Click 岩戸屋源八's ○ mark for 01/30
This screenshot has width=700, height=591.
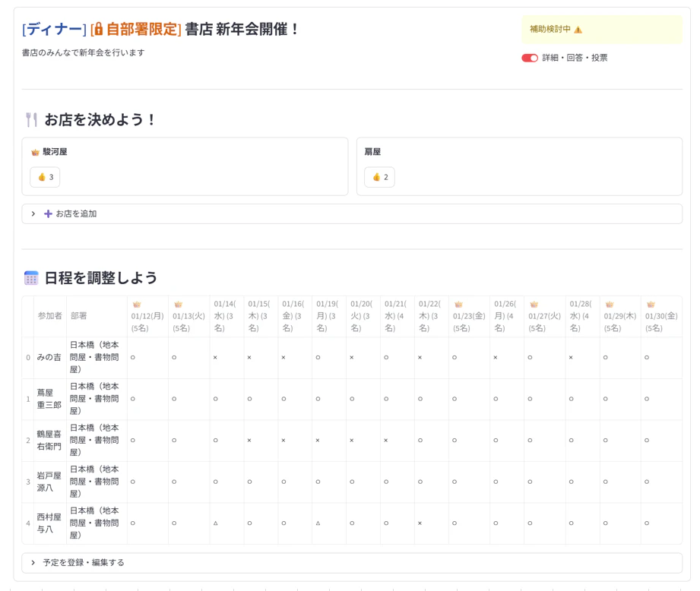click(x=647, y=482)
